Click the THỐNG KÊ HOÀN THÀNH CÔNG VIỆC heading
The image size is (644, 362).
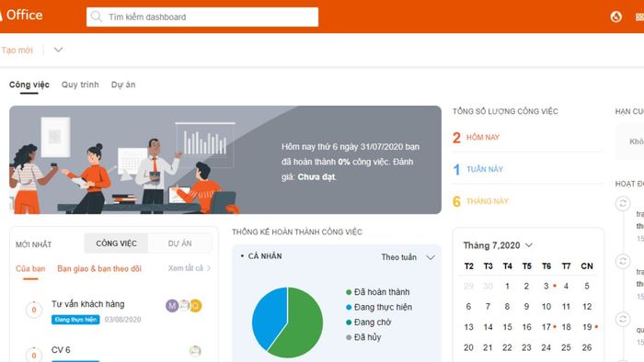pyautogui.click(x=297, y=232)
